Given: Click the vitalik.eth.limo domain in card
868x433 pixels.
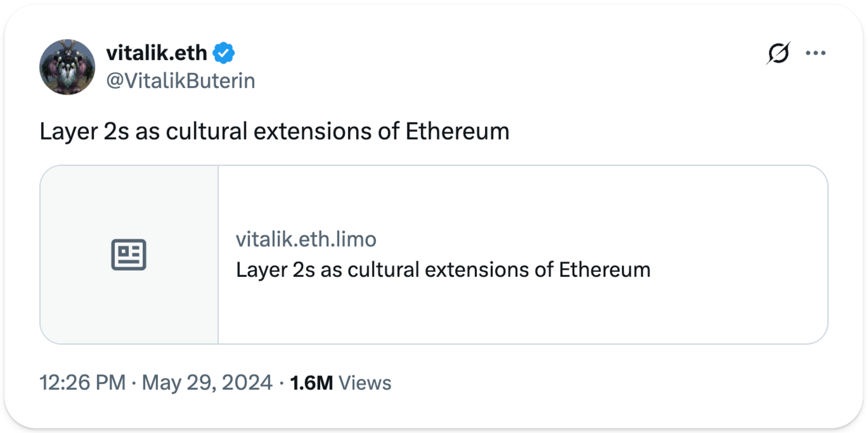Looking at the screenshot, I should click(x=306, y=239).
